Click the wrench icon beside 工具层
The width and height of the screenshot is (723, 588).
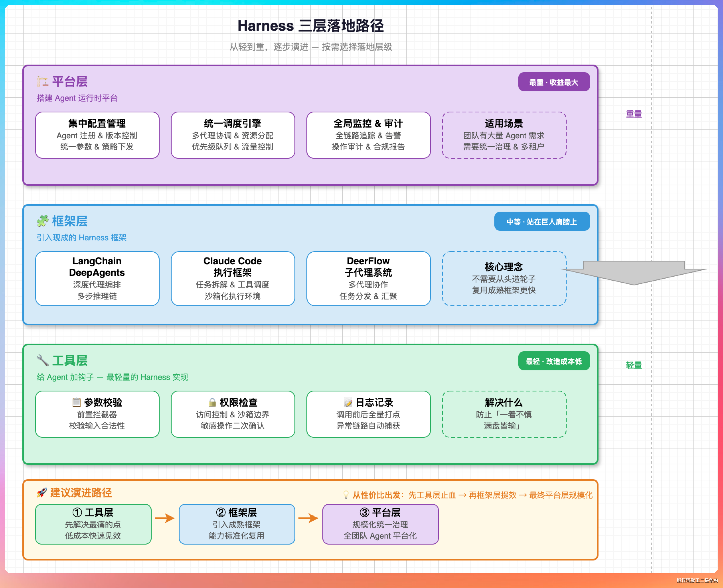tap(42, 360)
